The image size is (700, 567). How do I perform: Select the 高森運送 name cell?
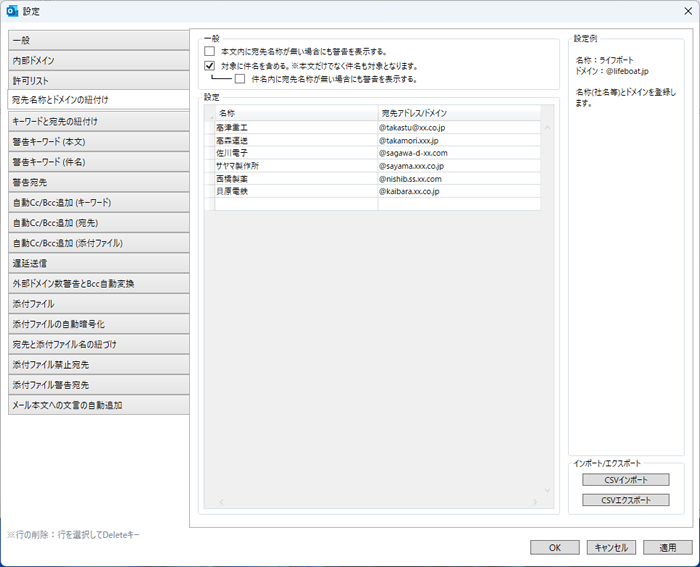coord(296,140)
